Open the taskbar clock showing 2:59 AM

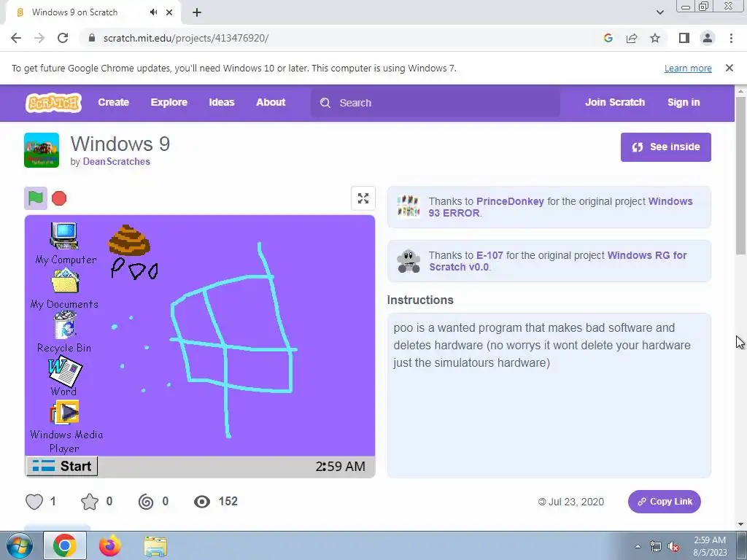710,546
